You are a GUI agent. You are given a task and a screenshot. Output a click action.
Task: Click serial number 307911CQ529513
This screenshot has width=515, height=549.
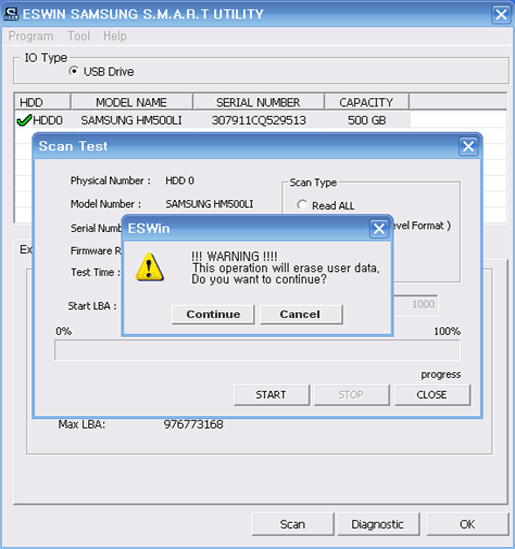coord(259,120)
